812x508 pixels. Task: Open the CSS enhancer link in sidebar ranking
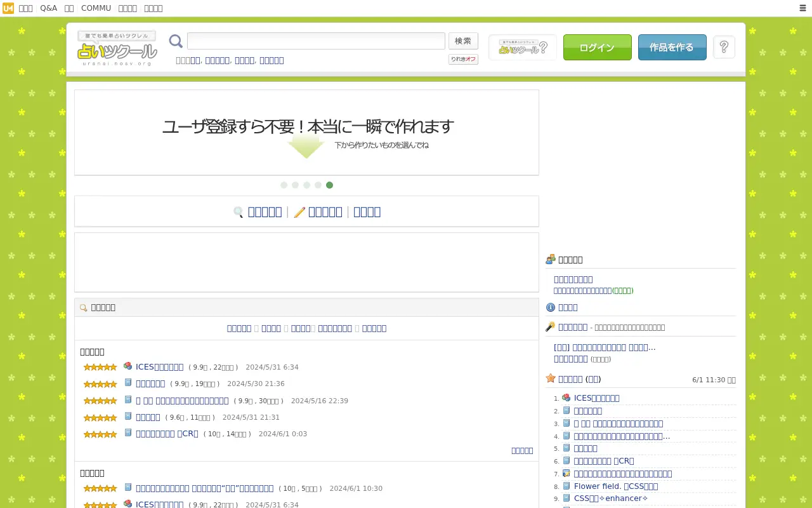click(x=611, y=498)
